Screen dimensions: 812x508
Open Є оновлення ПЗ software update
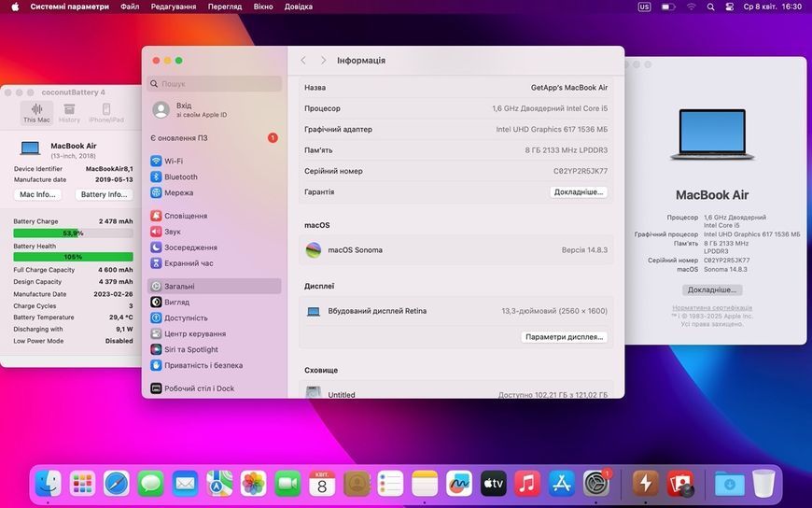[215, 138]
